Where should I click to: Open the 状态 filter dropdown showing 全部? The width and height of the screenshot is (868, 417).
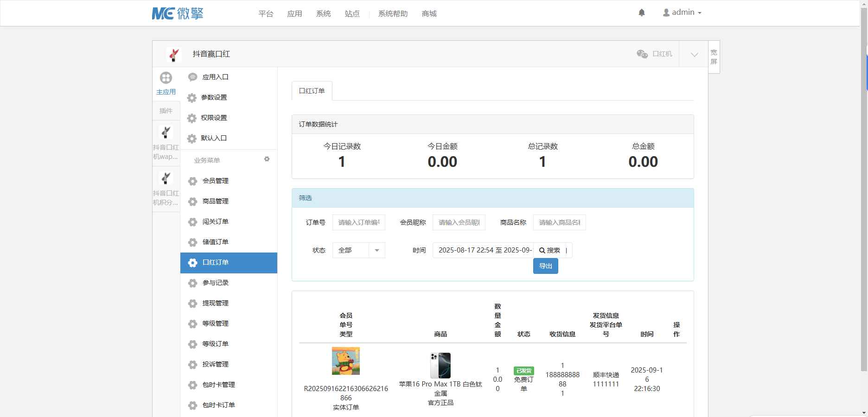(x=358, y=250)
